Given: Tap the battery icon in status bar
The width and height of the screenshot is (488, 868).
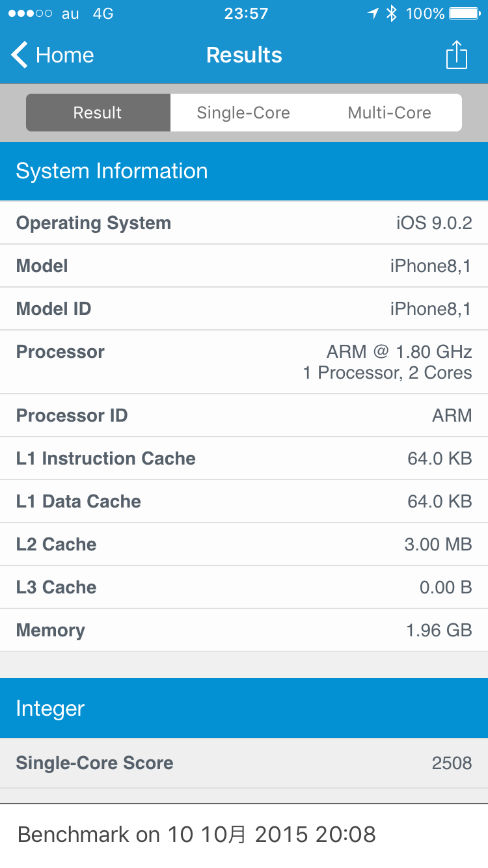Looking at the screenshot, I should coord(465,14).
